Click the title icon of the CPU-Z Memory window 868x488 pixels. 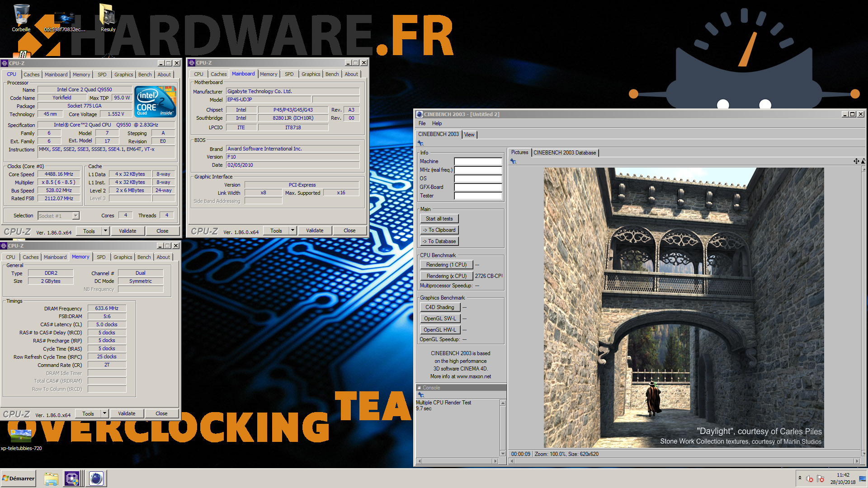coord(4,246)
